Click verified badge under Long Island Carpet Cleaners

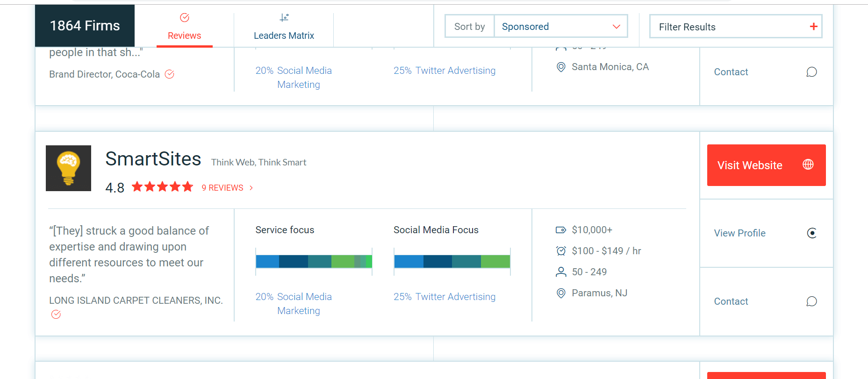pos(56,315)
